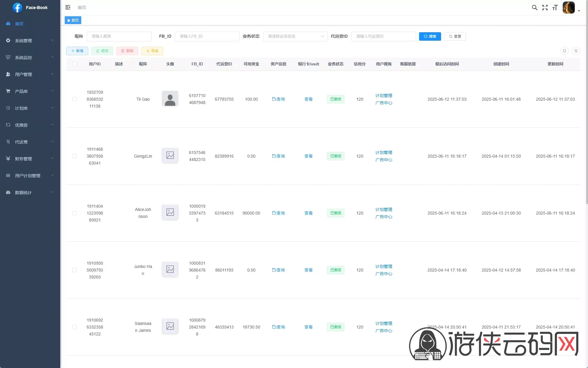Open the header search magnifier icon
The width and height of the screenshot is (588, 368).
534,8
